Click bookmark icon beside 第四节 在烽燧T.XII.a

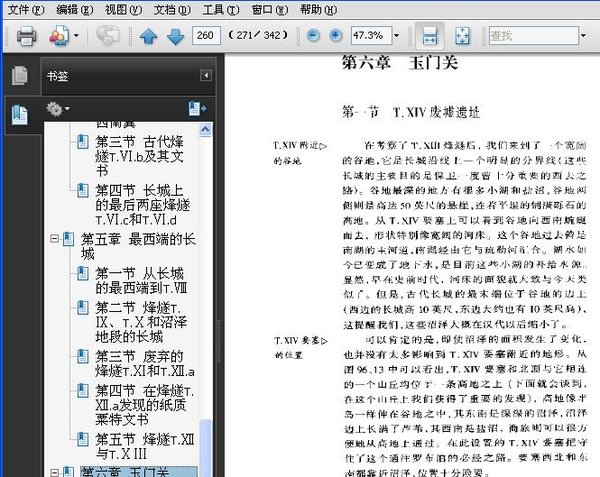coord(83,391)
